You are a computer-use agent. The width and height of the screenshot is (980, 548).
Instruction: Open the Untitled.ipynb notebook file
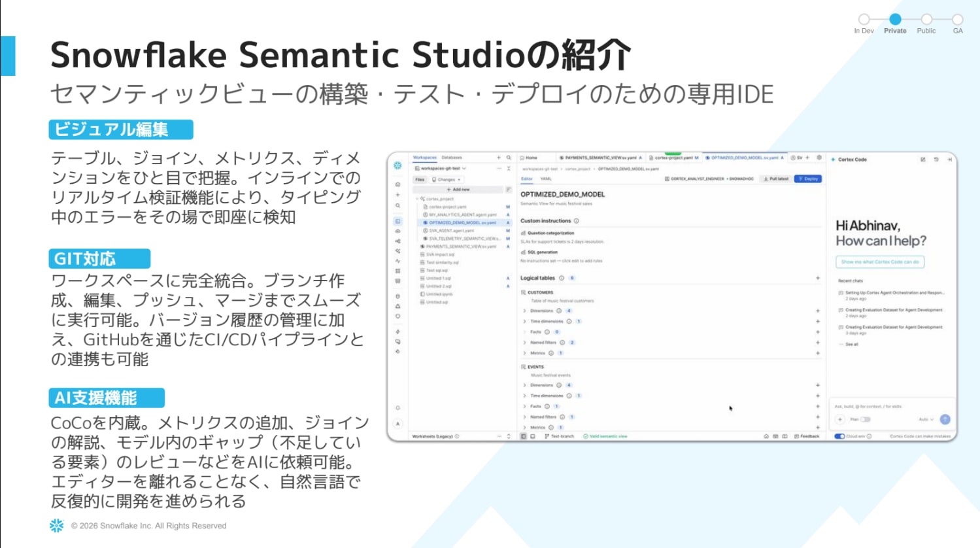pyautogui.click(x=436, y=294)
